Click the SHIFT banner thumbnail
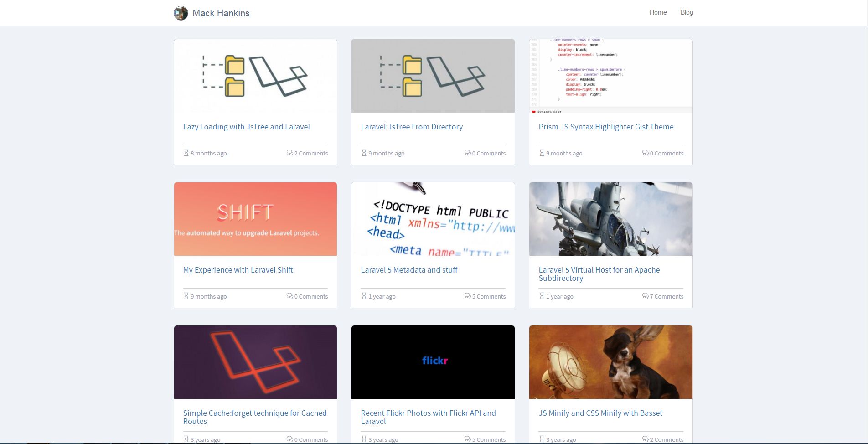Viewport: 868px width, 444px height. click(x=255, y=219)
